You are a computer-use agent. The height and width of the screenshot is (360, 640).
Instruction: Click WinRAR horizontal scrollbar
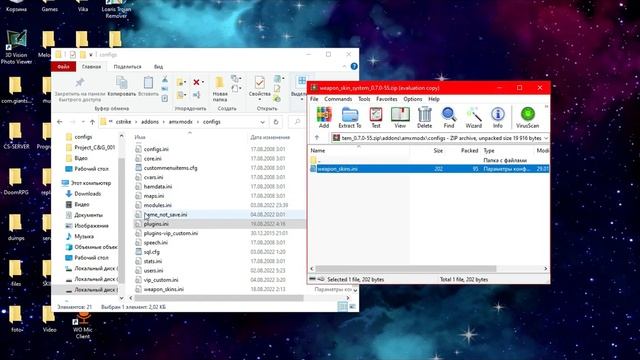click(x=406, y=269)
